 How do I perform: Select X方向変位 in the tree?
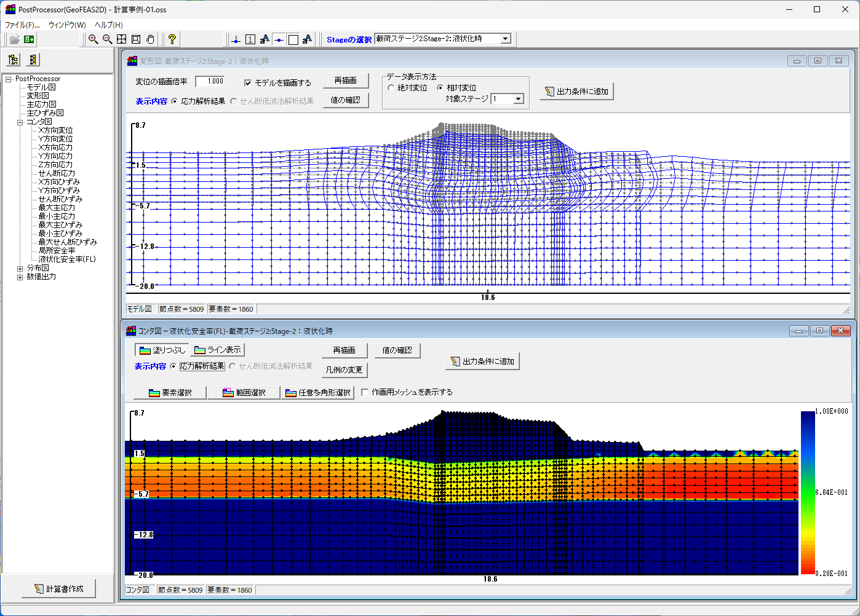tap(55, 130)
